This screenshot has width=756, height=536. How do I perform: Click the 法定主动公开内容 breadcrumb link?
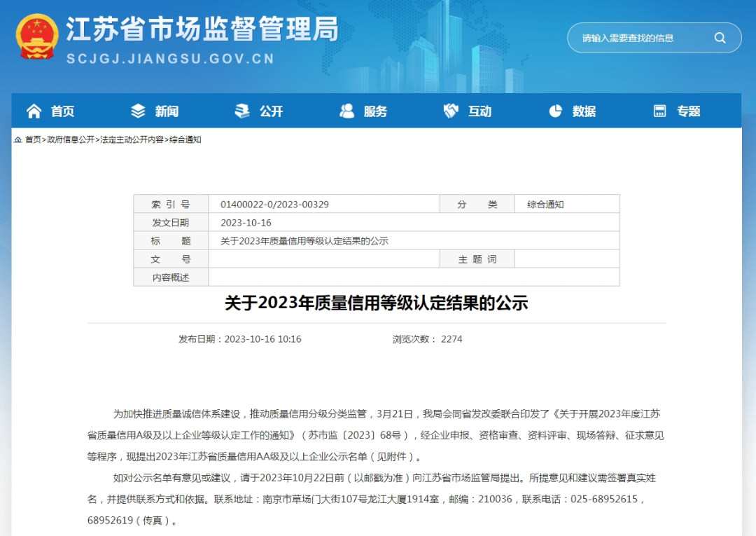click(132, 139)
